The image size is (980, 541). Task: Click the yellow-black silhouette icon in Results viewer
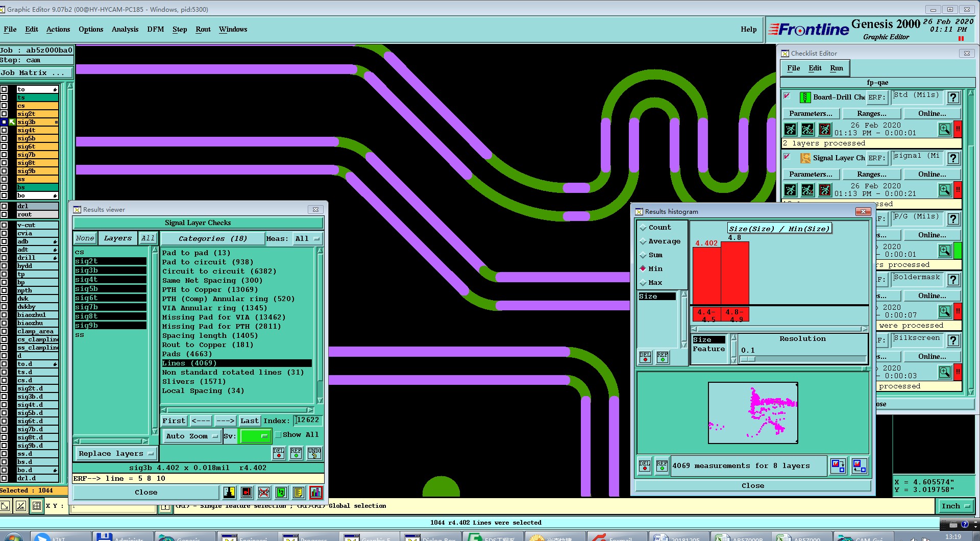coord(229,492)
